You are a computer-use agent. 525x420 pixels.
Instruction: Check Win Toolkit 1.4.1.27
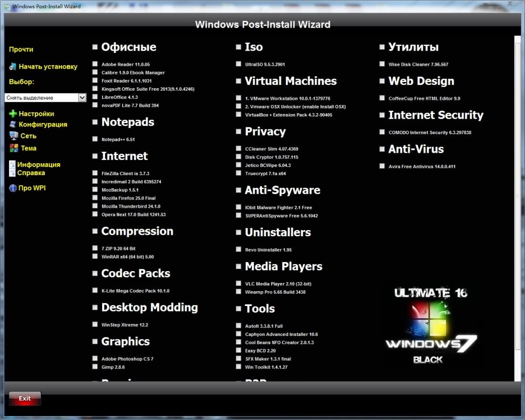238,367
